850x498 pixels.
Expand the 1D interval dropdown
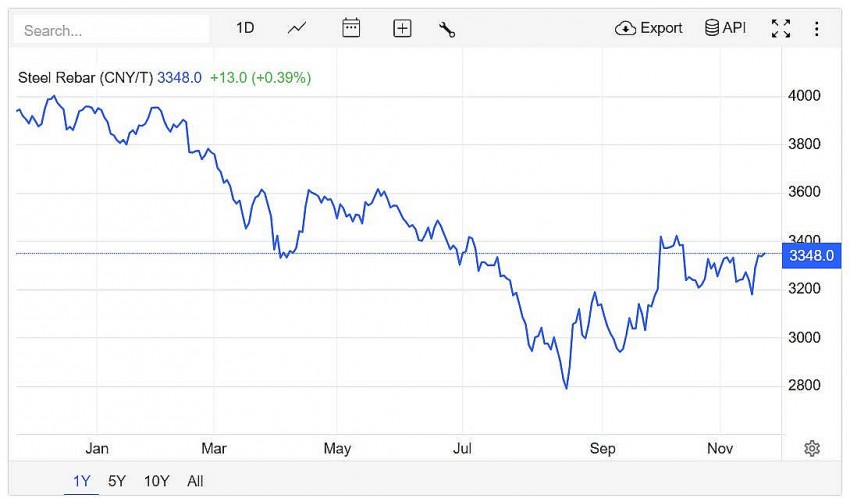(245, 28)
